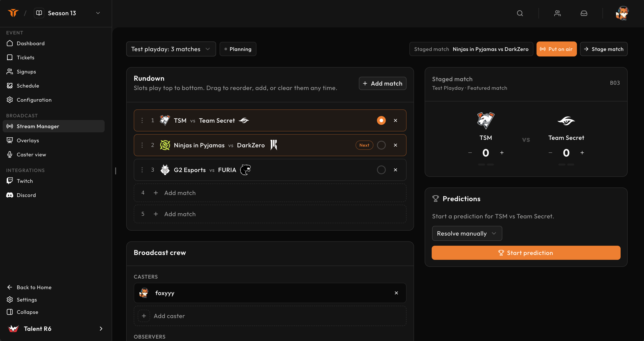Open the Discord integration
Viewport: 644px width, 341px height.
[x=53, y=195]
